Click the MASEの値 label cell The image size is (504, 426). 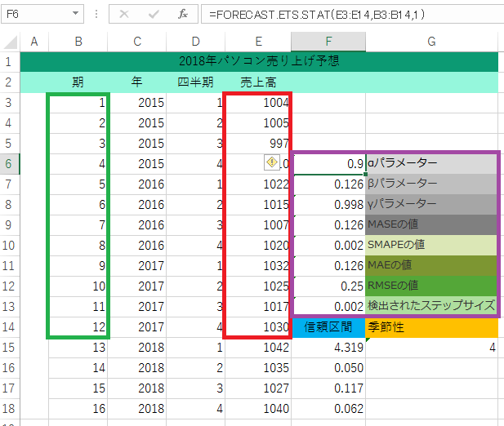click(x=431, y=225)
